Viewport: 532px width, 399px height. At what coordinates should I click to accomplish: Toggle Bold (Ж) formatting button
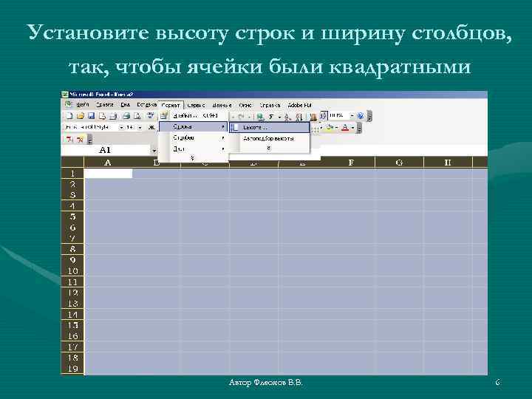(151, 127)
